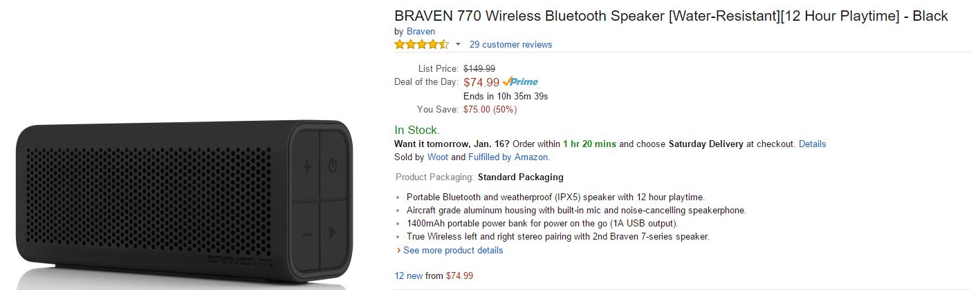Click the orange chevron beside See more
Screen dimensions: 980x290
click(398, 250)
